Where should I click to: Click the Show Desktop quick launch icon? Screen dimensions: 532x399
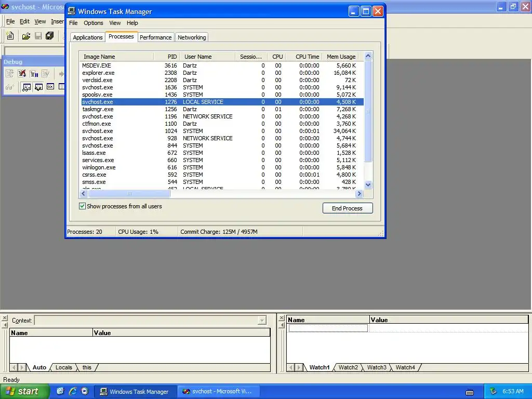tap(60, 391)
